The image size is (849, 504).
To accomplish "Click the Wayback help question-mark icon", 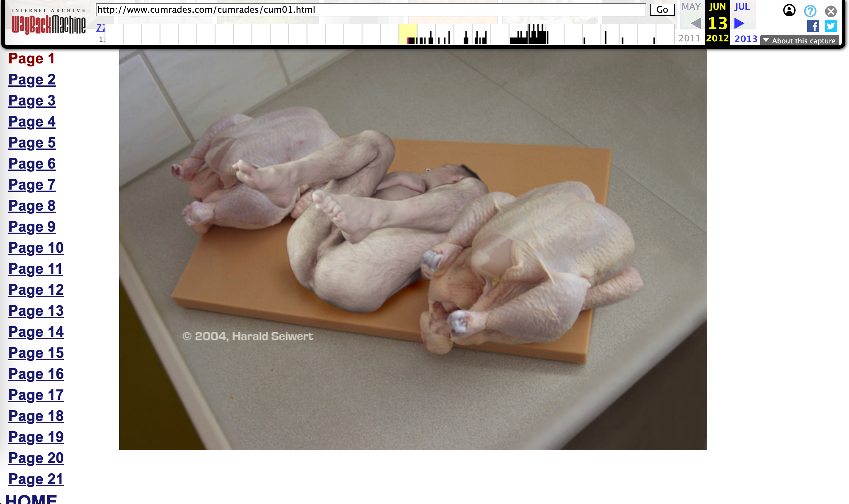I will 810,11.
